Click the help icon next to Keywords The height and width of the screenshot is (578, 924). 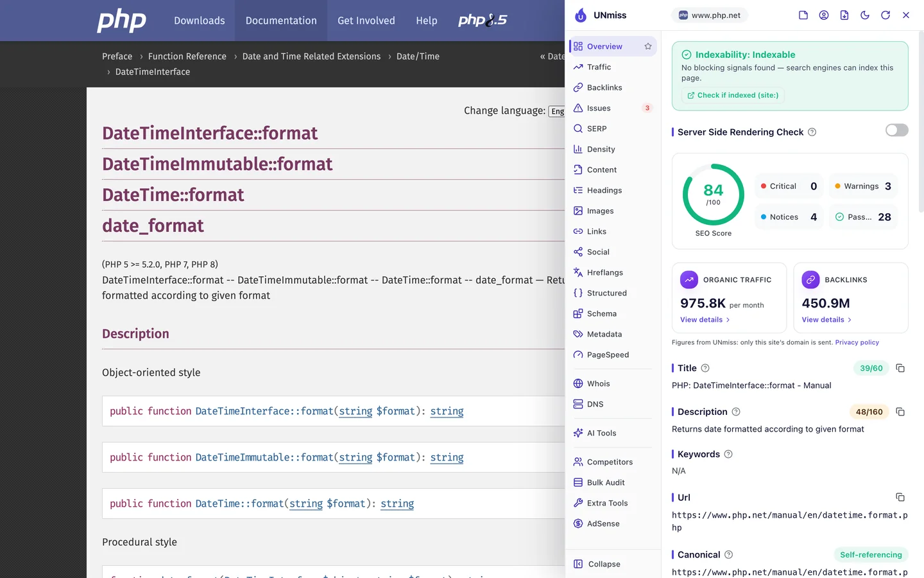point(728,454)
